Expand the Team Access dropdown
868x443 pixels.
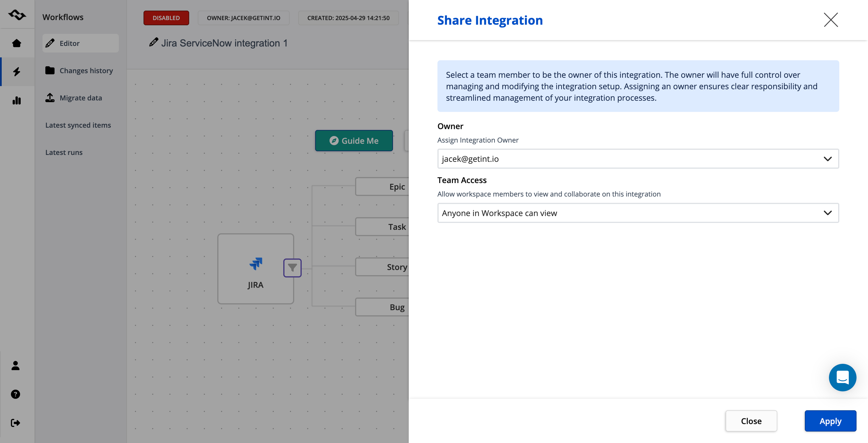pyautogui.click(x=638, y=213)
